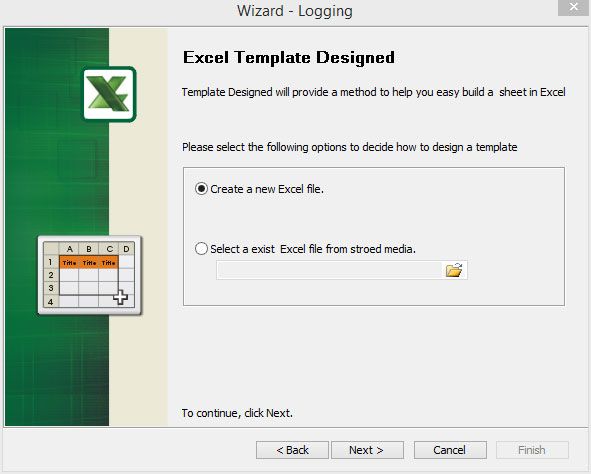Click the spreadsheet template illustration
The width and height of the screenshot is (591, 474).
point(90,275)
